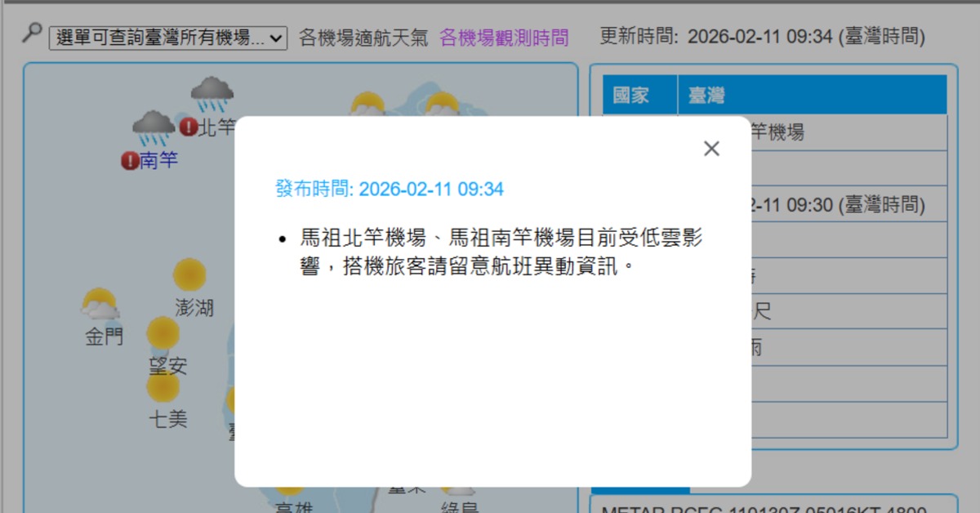Click the 發布時間 timestamp in popup
980x513 pixels.
coord(390,190)
